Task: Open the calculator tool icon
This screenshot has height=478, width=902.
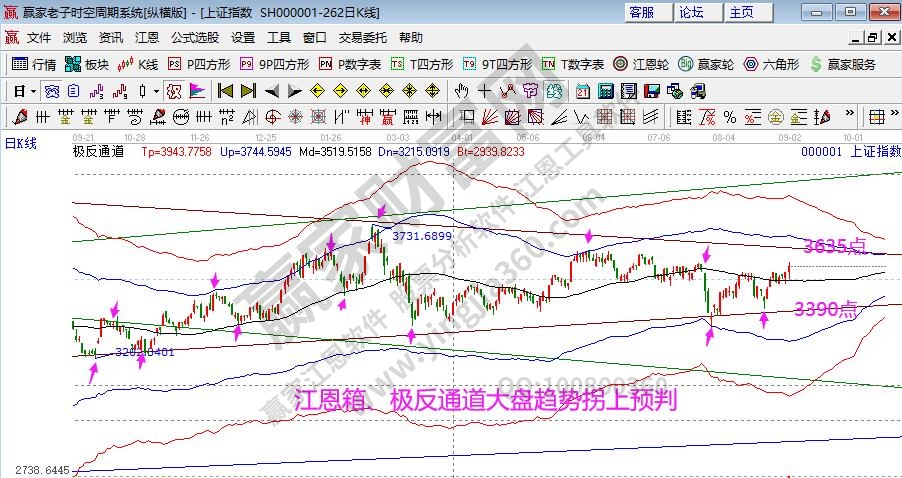Action: click(x=605, y=91)
